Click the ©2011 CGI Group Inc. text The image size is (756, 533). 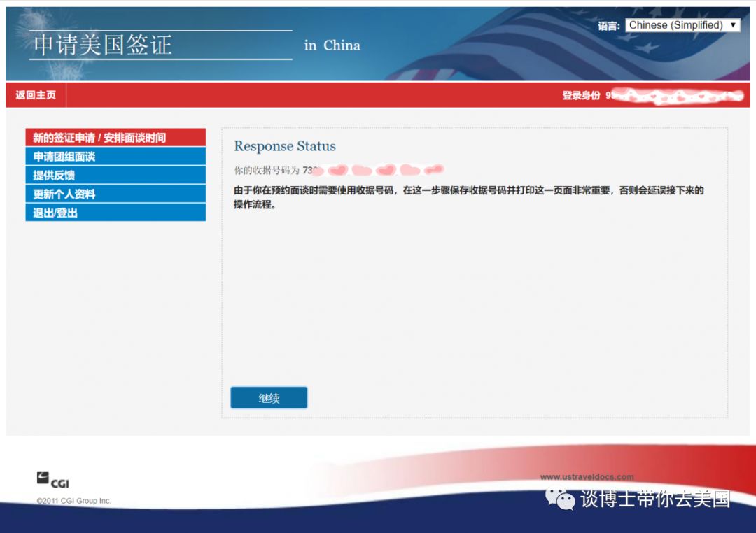click(x=74, y=500)
